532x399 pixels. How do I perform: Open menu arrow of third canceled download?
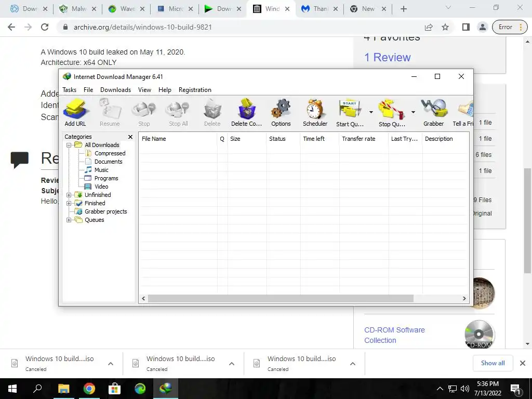coord(353,364)
